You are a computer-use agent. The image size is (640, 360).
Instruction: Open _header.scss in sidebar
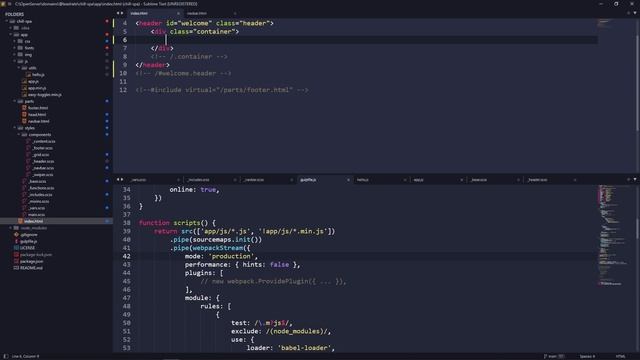click(x=43, y=161)
